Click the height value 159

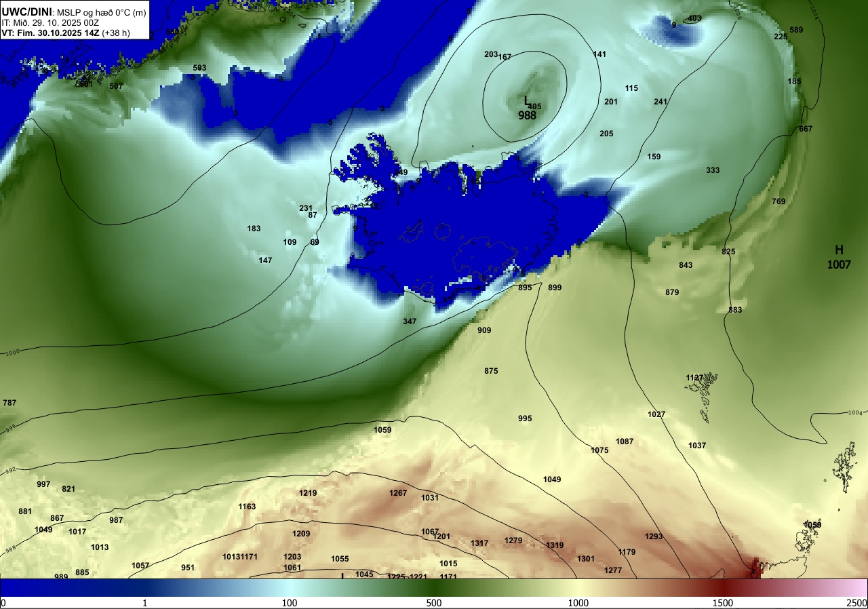tap(654, 157)
